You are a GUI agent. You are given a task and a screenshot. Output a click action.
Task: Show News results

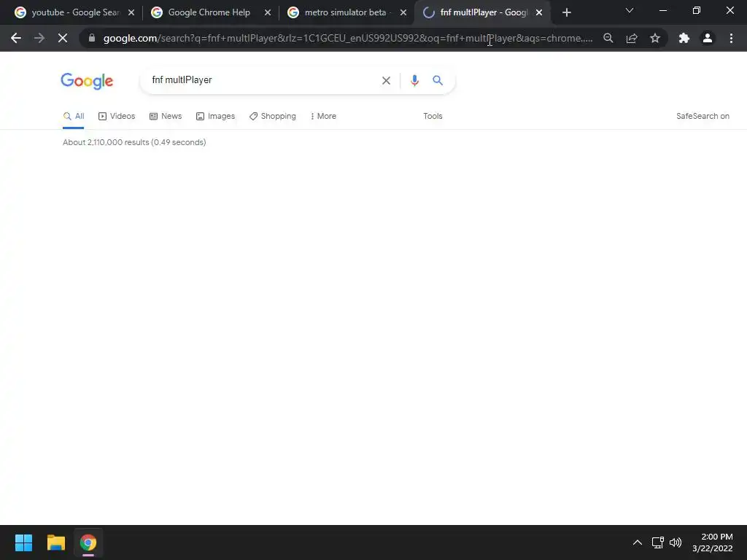166,116
